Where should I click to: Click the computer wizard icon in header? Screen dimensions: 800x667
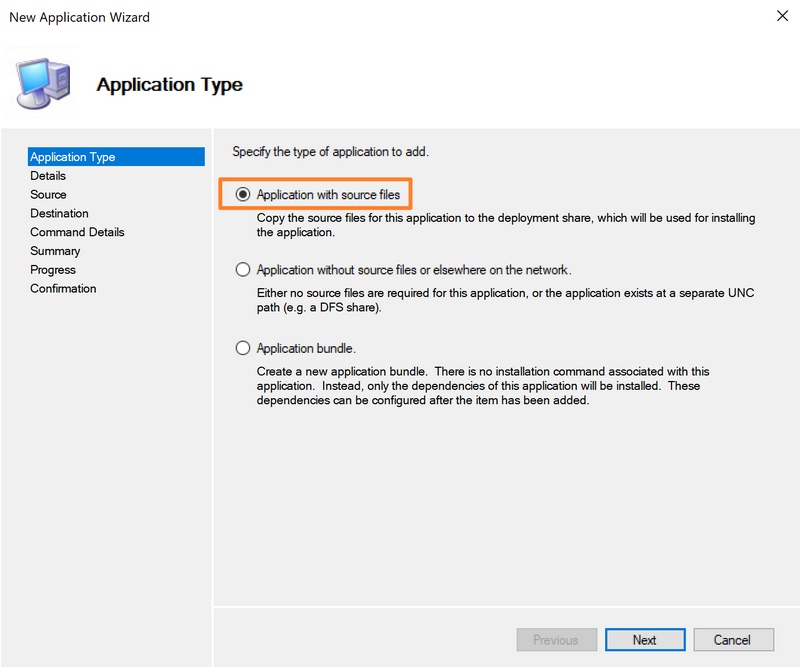tap(45, 82)
